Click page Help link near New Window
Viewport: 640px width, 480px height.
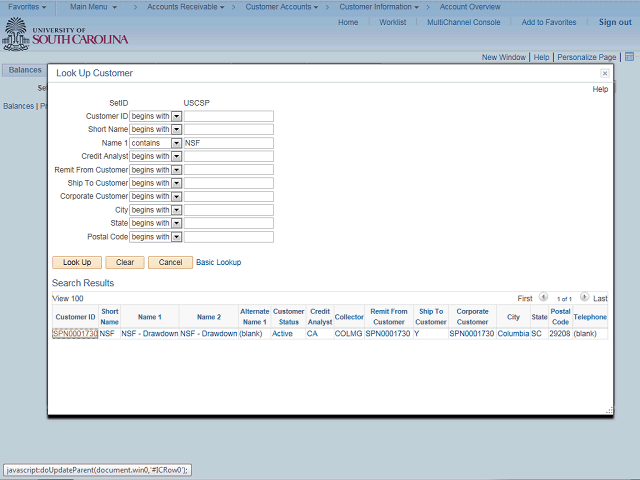(541, 58)
